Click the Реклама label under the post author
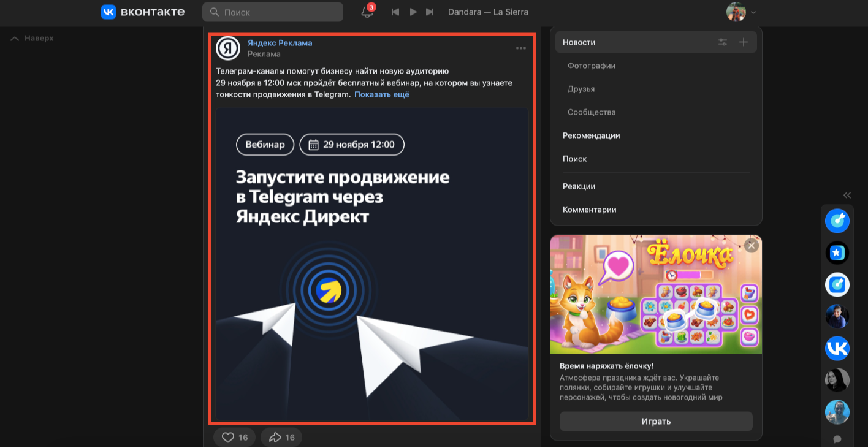Image resolution: width=868 pixels, height=448 pixels. (264, 54)
